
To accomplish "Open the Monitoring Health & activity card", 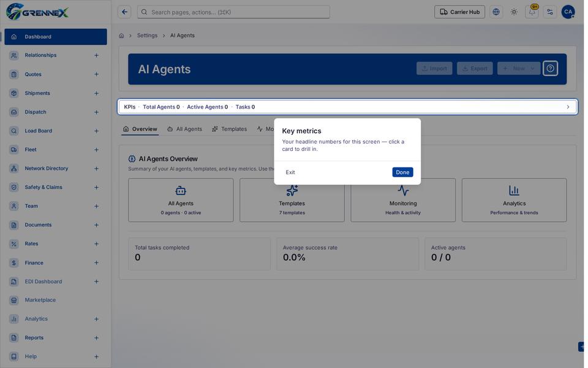I will (403, 200).
